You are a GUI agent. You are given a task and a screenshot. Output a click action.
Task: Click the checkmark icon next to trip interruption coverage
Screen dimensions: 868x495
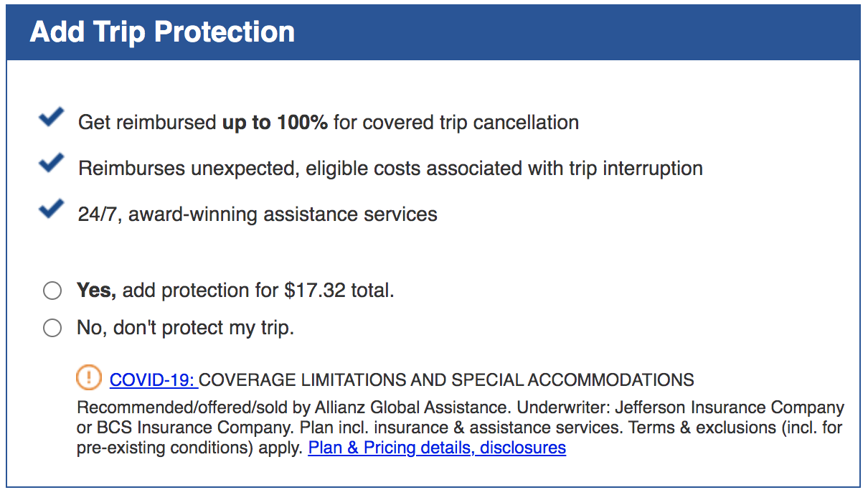50,164
